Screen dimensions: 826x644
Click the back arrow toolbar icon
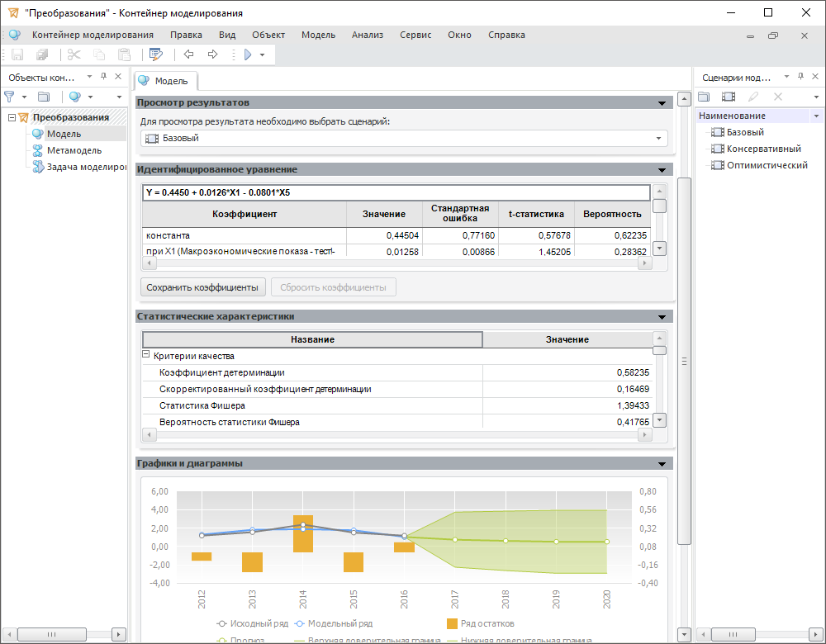(x=188, y=54)
